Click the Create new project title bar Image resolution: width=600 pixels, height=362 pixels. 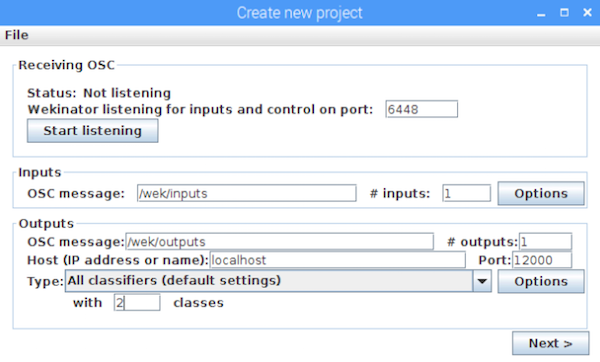pyautogui.click(x=299, y=13)
